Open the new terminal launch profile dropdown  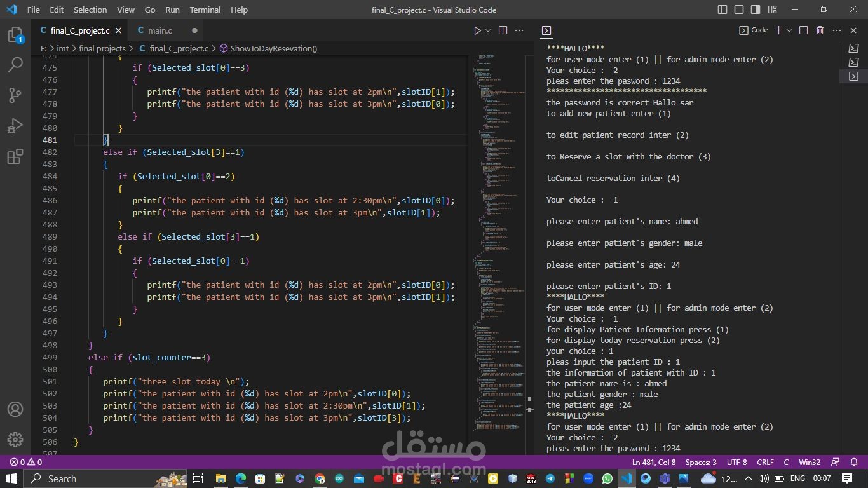789,30
